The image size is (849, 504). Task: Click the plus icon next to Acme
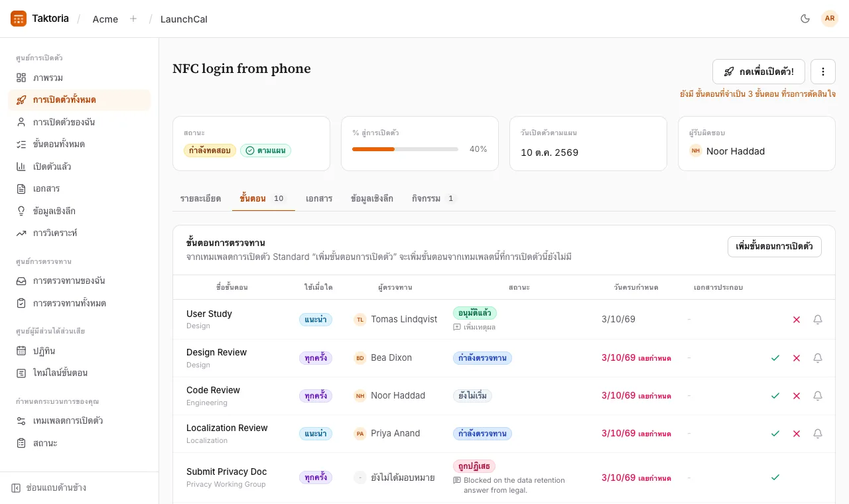(x=133, y=19)
